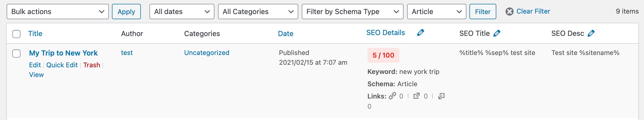Click Quick Edit under the post

(62, 65)
